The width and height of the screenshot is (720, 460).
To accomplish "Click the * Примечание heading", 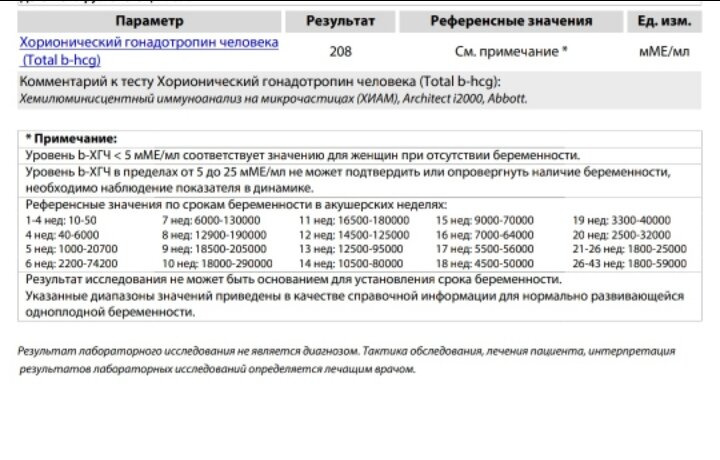I will 71,138.
